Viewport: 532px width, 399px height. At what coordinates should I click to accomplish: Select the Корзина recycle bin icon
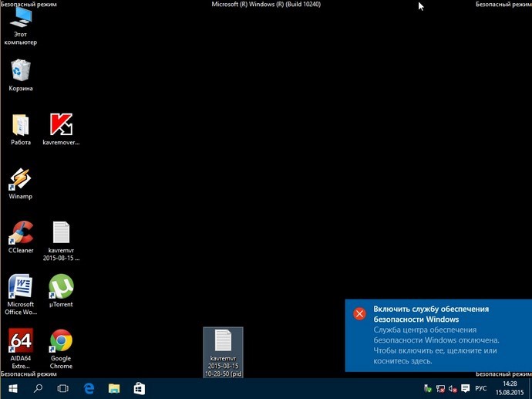point(20,75)
